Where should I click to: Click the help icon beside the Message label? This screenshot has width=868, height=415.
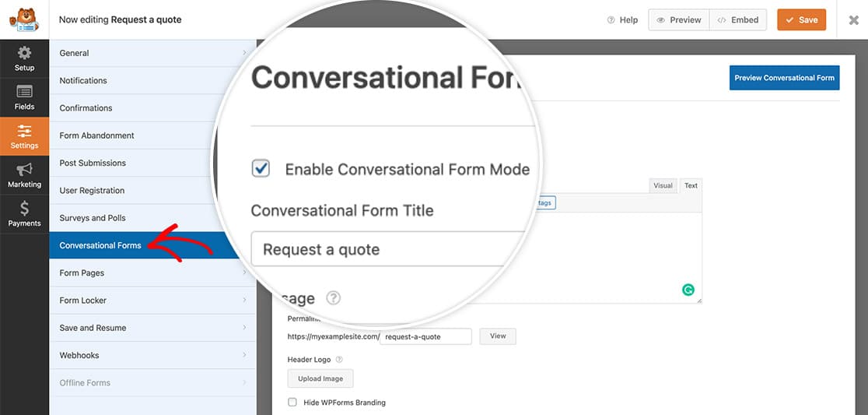(x=333, y=298)
